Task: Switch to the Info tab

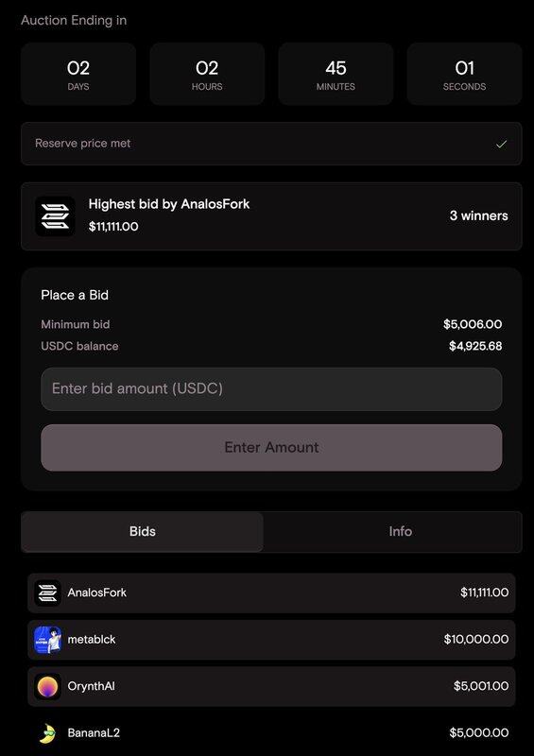Action: tap(401, 531)
